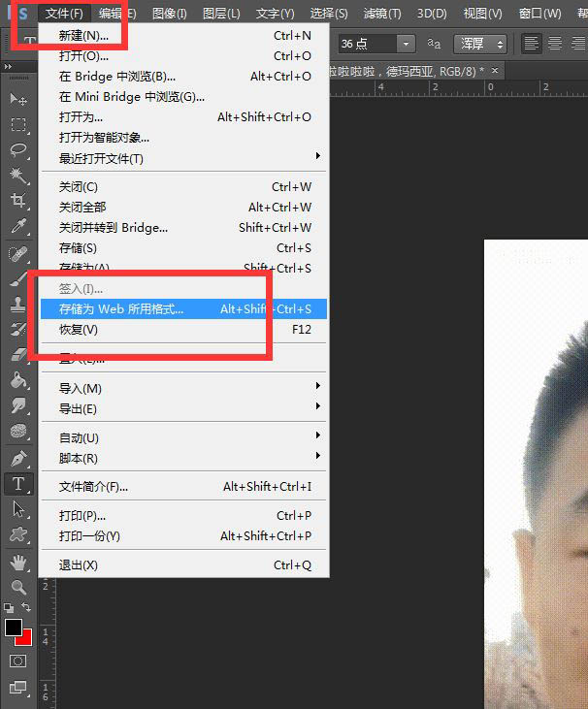
Task: Choose 打开为智能对象...
Action: (184, 137)
